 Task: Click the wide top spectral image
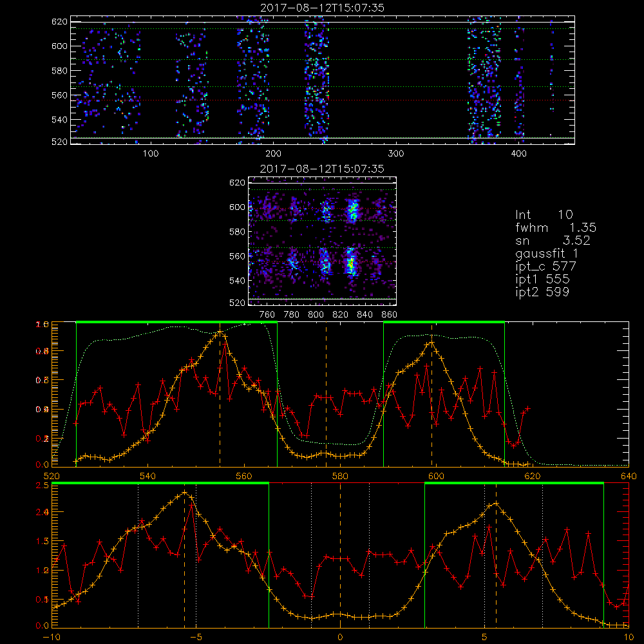(x=323, y=80)
